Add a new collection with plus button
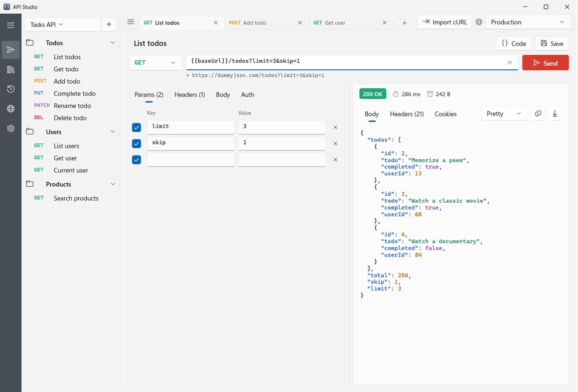 pos(109,24)
